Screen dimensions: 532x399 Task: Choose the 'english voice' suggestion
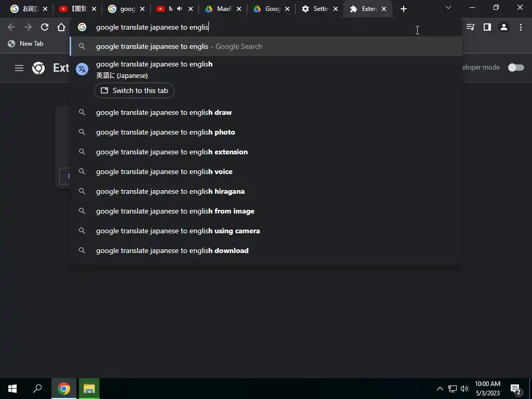pos(266,171)
